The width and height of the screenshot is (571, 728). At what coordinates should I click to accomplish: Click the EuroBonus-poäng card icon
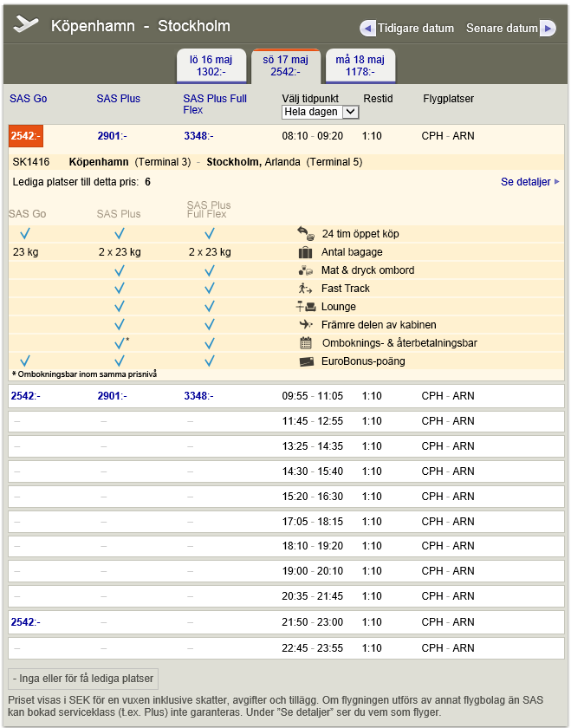306,361
